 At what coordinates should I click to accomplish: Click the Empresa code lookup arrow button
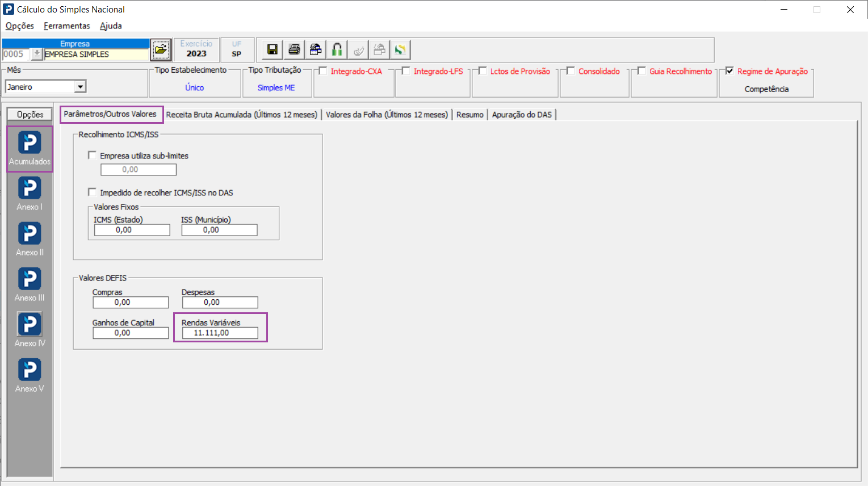coord(37,54)
